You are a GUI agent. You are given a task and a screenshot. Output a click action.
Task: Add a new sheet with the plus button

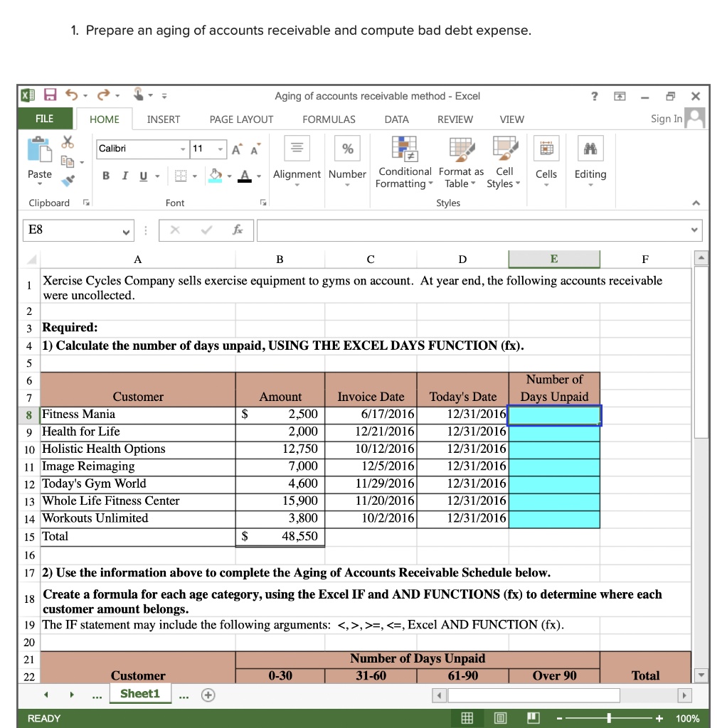[x=208, y=694]
